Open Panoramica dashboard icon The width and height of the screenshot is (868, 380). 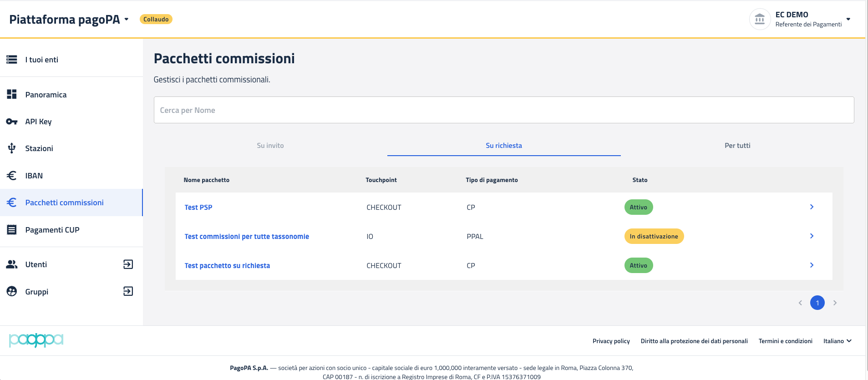click(12, 94)
